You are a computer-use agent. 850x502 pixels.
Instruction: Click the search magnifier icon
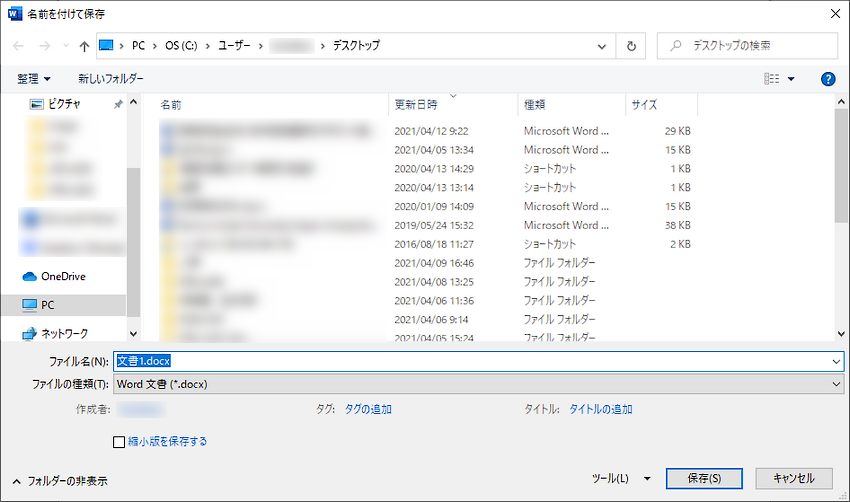(x=677, y=46)
